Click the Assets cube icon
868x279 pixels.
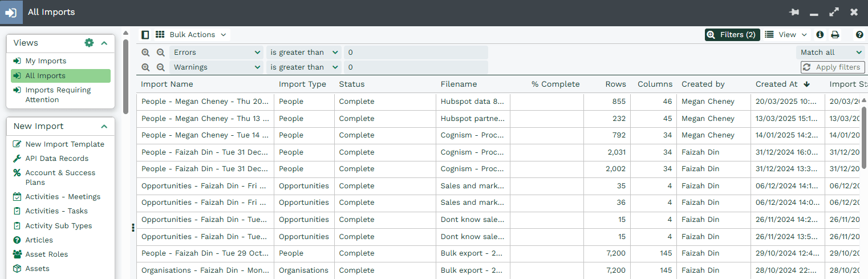[x=17, y=269]
